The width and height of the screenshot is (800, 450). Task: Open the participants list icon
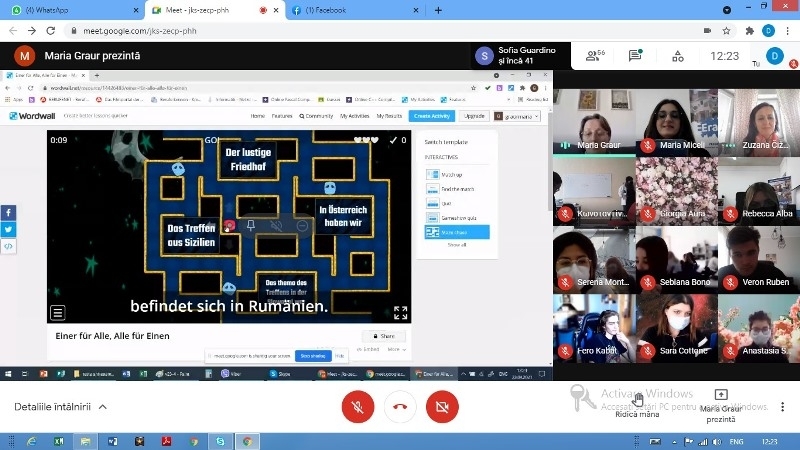click(593, 56)
